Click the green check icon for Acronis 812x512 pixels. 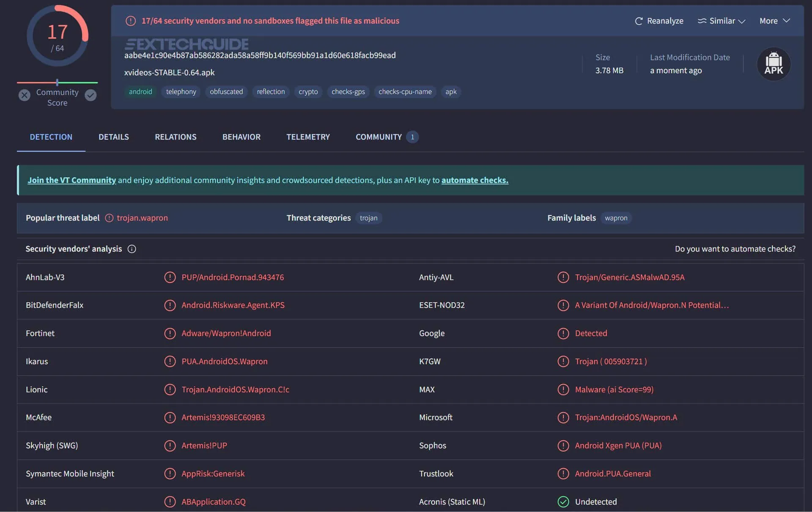[x=563, y=502]
